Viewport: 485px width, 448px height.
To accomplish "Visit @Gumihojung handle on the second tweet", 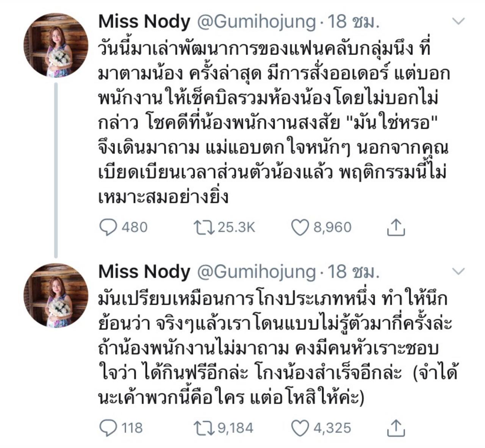I will 257,272.
